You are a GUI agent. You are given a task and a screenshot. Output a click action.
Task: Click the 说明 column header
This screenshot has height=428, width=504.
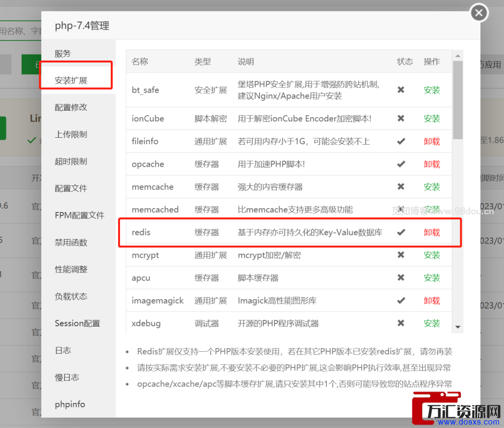(x=246, y=61)
